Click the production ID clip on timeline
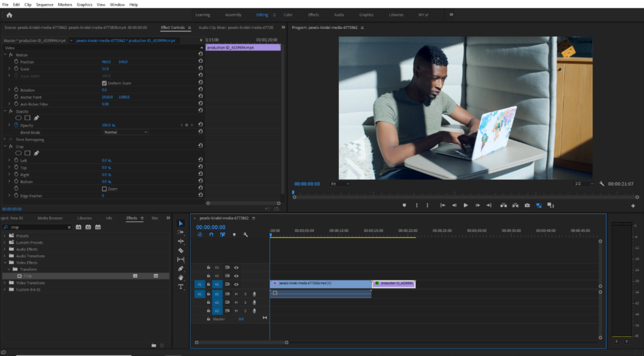This screenshot has height=356, width=644. click(394, 284)
